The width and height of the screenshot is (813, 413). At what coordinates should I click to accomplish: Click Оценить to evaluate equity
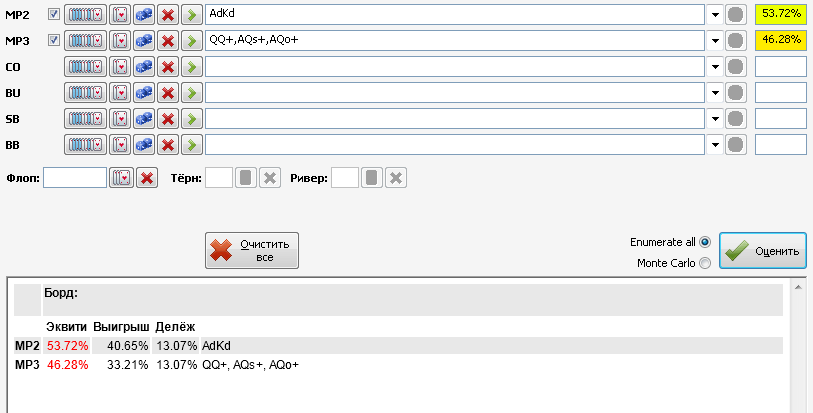coord(763,251)
